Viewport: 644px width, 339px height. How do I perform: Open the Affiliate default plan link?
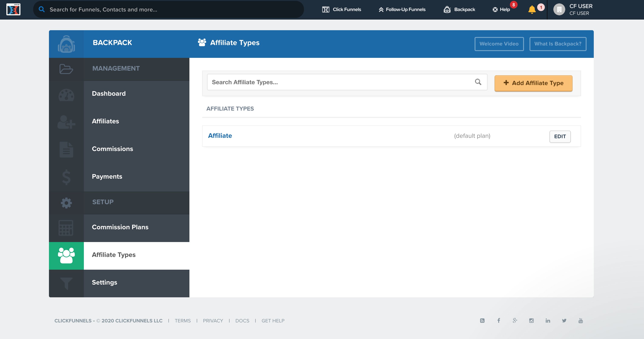click(x=220, y=136)
